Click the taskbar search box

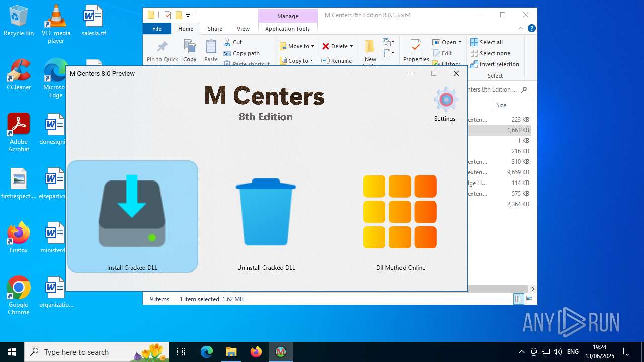(x=97, y=352)
